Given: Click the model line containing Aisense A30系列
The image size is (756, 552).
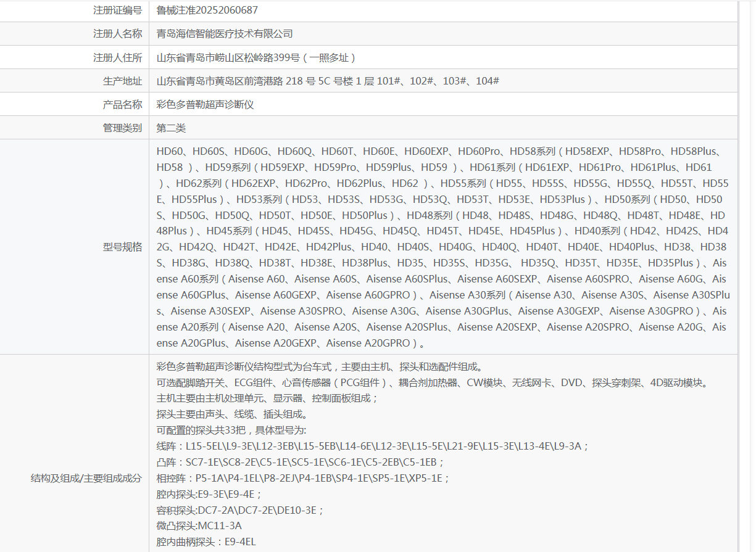Looking at the screenshot, I should click(x=443, y=295).
